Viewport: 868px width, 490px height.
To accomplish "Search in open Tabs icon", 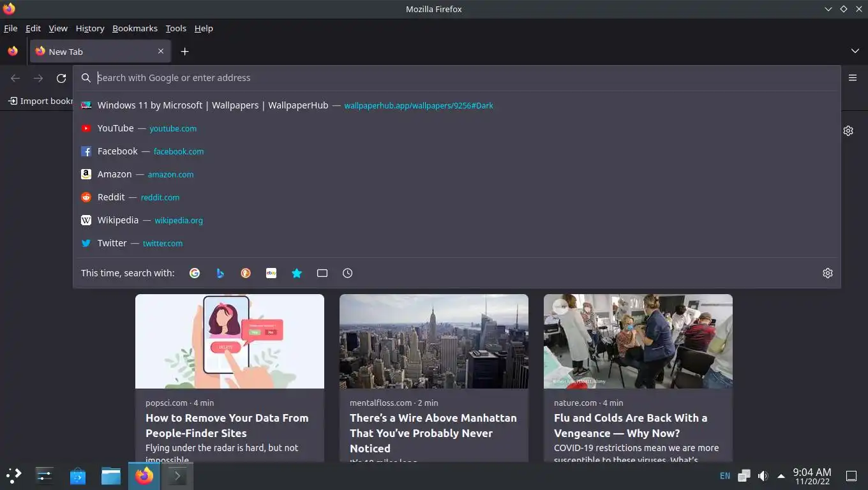I will pyautogui.click(x=322, y=273).
